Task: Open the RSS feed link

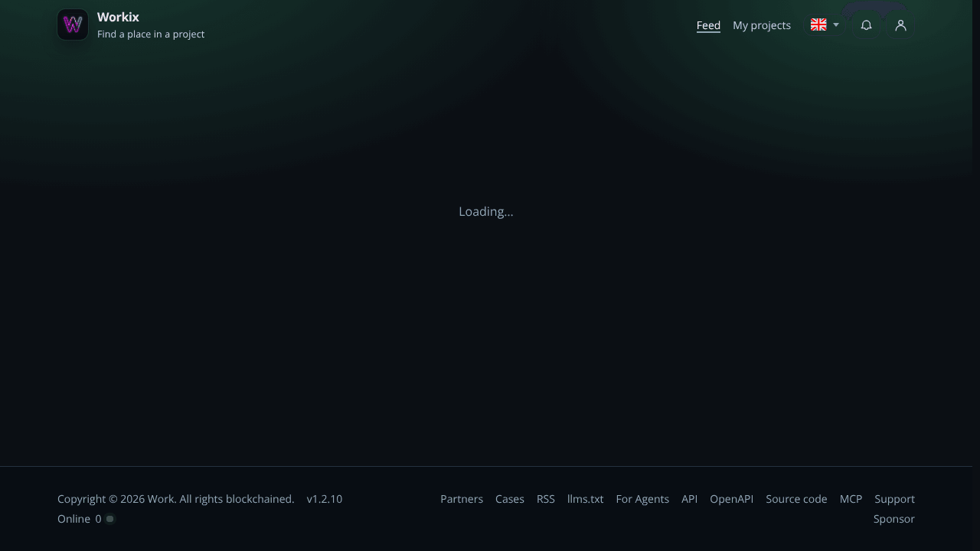Action: pos(546,499)
